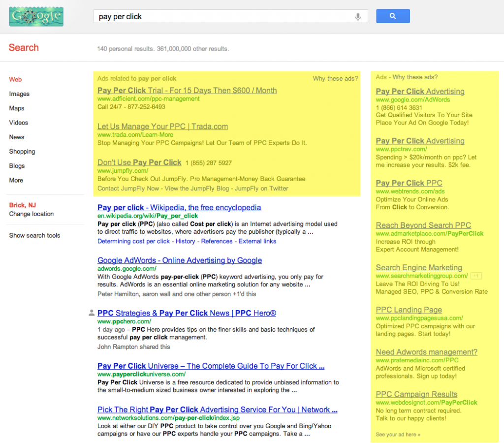Click the networksolutions.com pay-per-click URL text
The image size is (504, 443).
point(168,418)
